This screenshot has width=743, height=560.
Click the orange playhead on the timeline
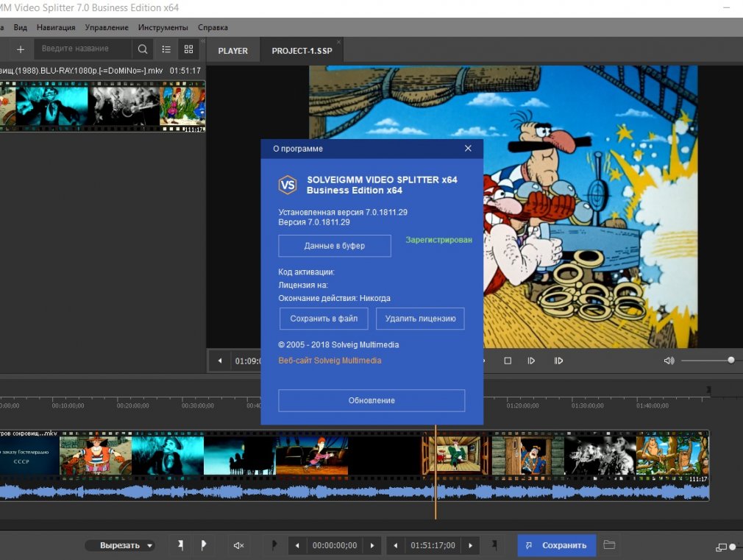click(436, 472)
